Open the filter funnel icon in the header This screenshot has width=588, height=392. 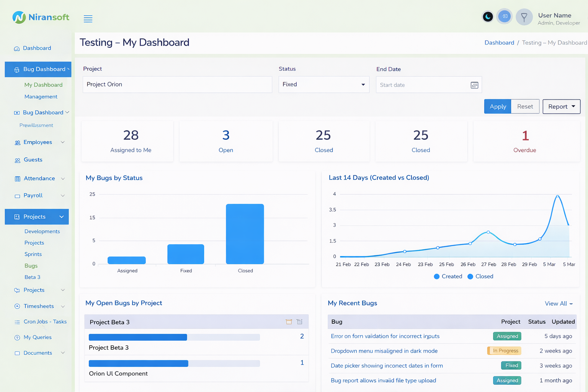click(x=524, y=16)
